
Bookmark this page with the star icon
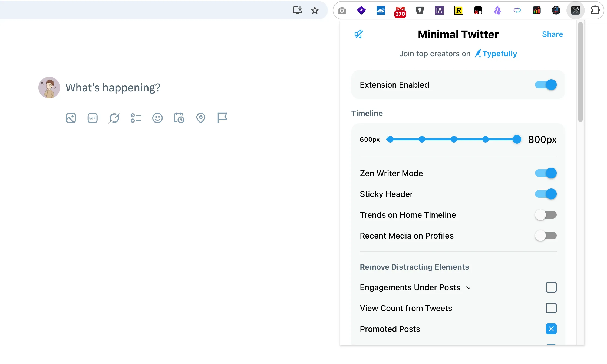315,10
